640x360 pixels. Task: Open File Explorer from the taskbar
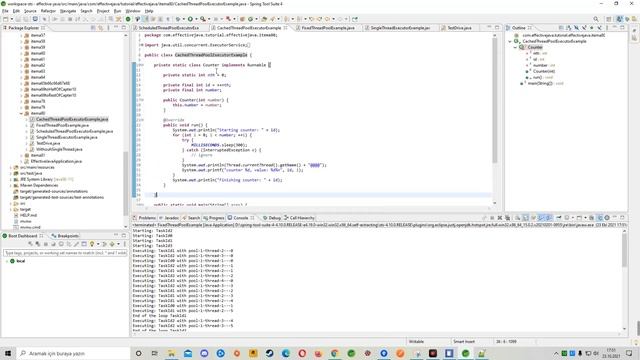click(x=171, y=353)
